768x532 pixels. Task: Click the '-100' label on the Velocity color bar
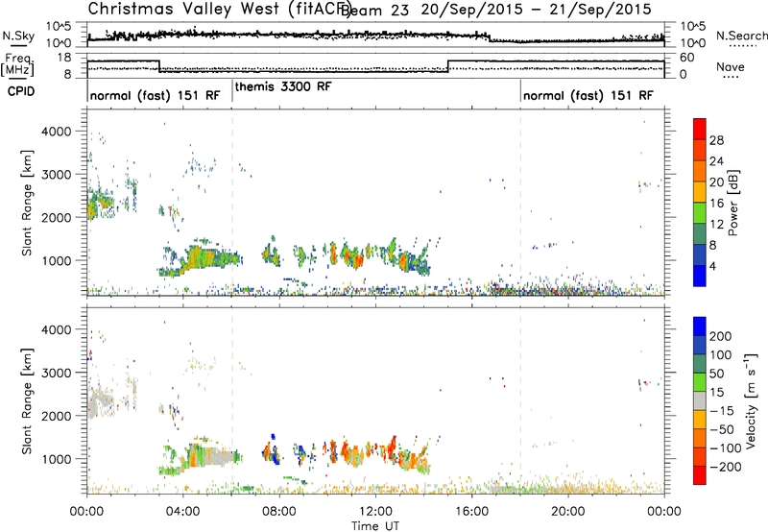726,448
